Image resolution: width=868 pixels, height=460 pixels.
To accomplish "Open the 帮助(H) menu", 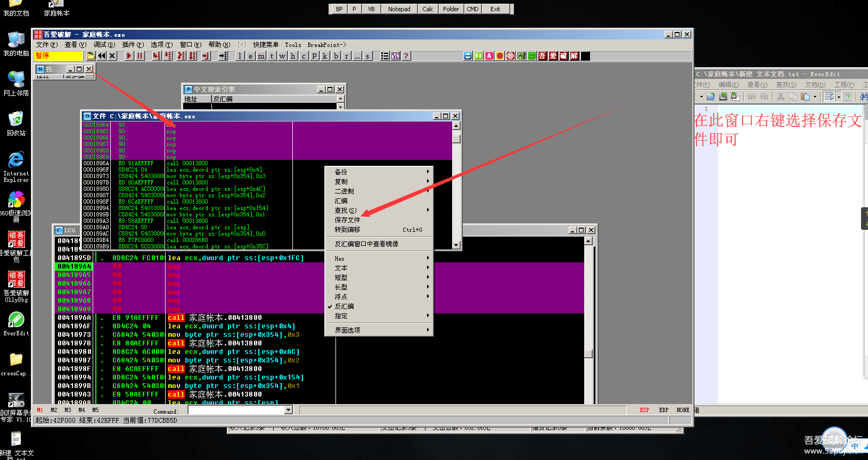I will [219, 45].
